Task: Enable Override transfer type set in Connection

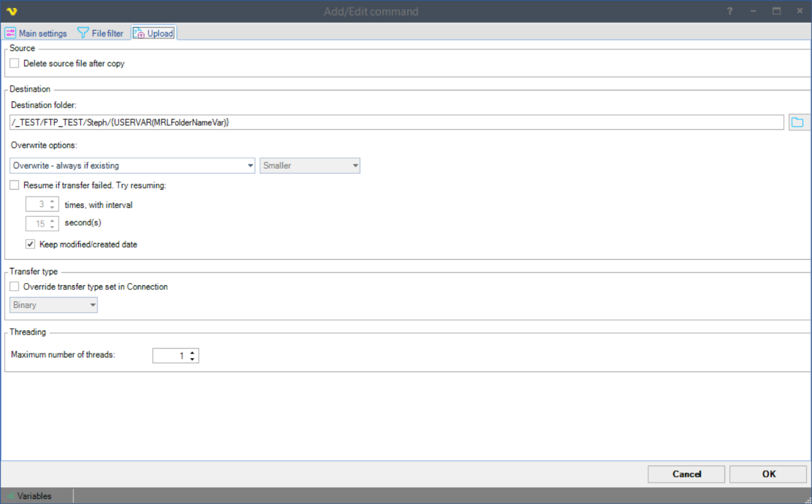Action: pyautogui.click(x=14, y=287)
